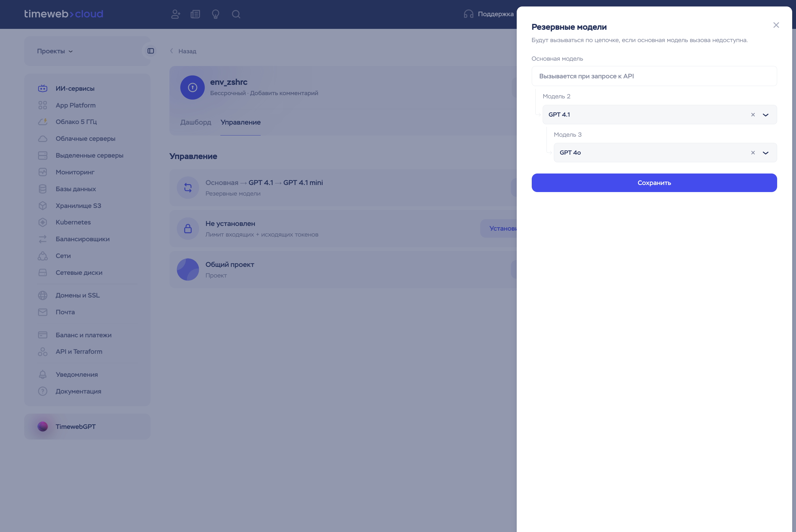This screenshot has height=532, width=796.
Task: Click the Kubernetes icon in sidebar
Action: point(43,222)
